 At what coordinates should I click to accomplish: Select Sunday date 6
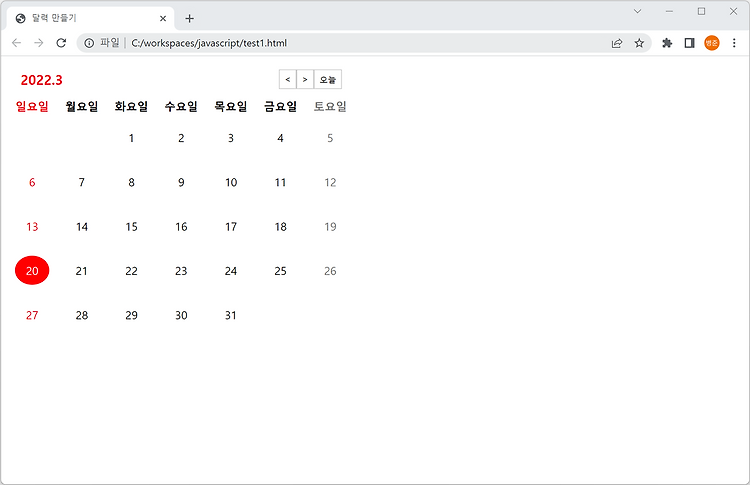tap(32, 182)
